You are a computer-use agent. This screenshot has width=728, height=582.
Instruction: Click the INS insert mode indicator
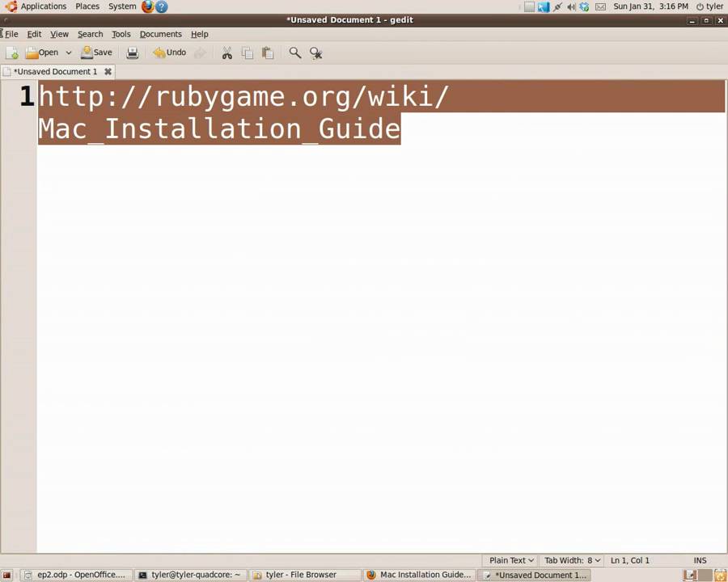[x=700, y=561]
